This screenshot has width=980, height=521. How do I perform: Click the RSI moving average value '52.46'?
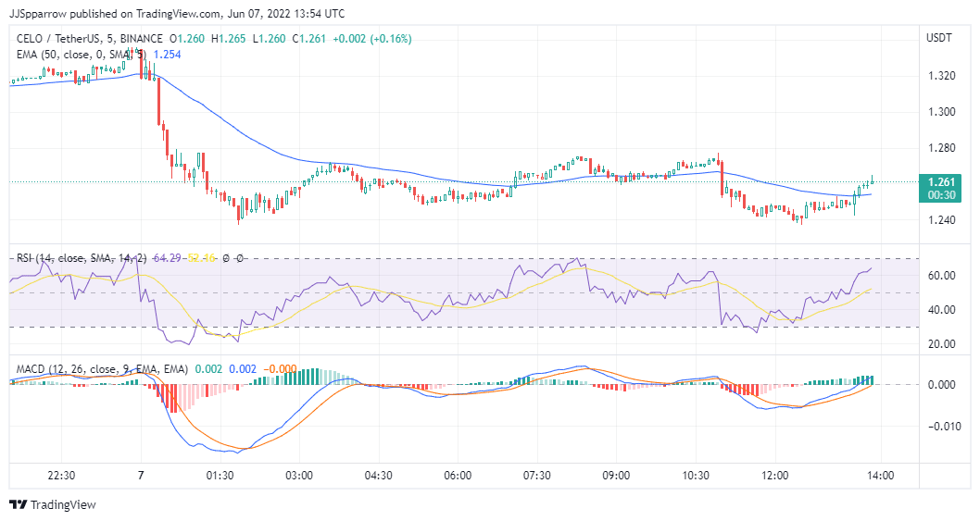click(x=201, y=258)
